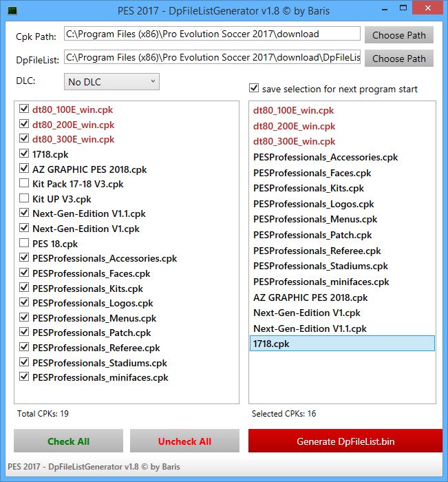Uncheck the AZ GRAPHIC PES 2018.cpk checkbox

(x=24, y=168)
